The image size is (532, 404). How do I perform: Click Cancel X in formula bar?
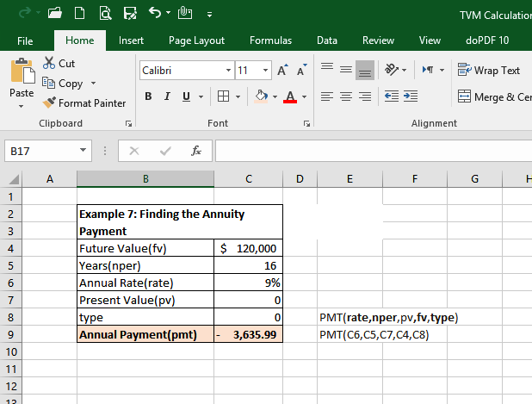[134, 151]
